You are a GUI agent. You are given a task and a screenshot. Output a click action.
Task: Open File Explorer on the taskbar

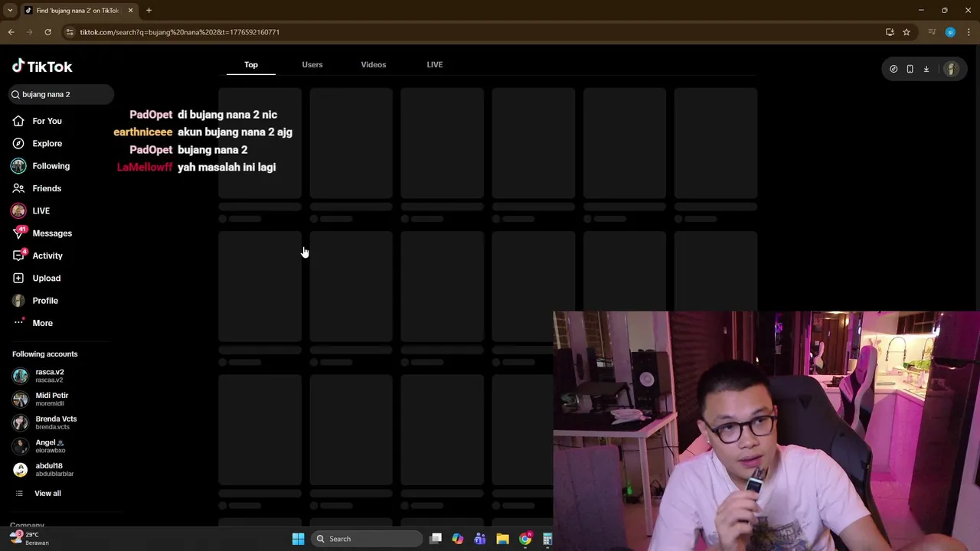[x=502, y=539]
